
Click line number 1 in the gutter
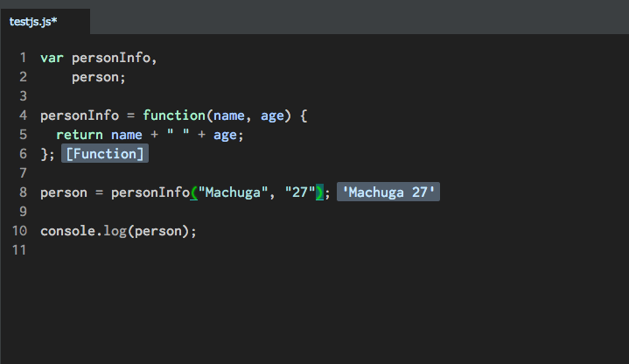point(23,58)
